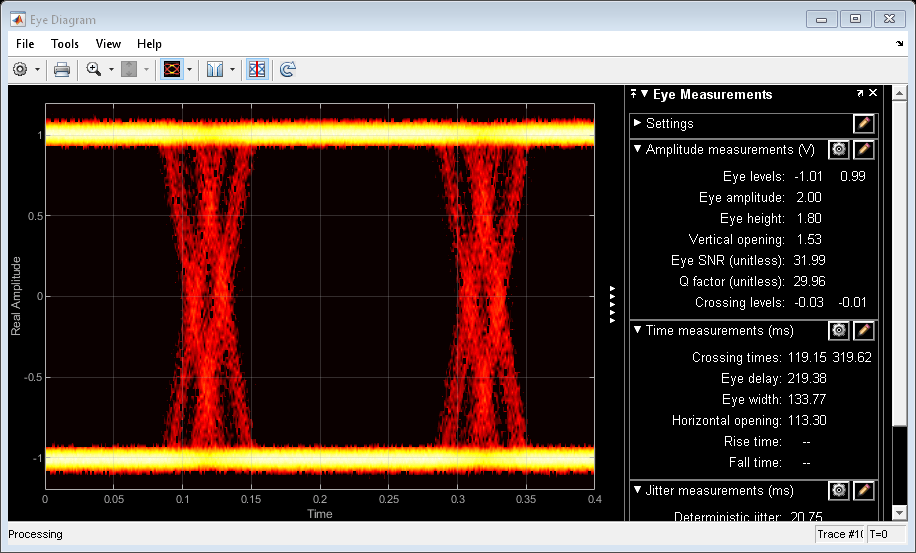
Task: Click the panel collapse arrows on divider
Action: 614,304
